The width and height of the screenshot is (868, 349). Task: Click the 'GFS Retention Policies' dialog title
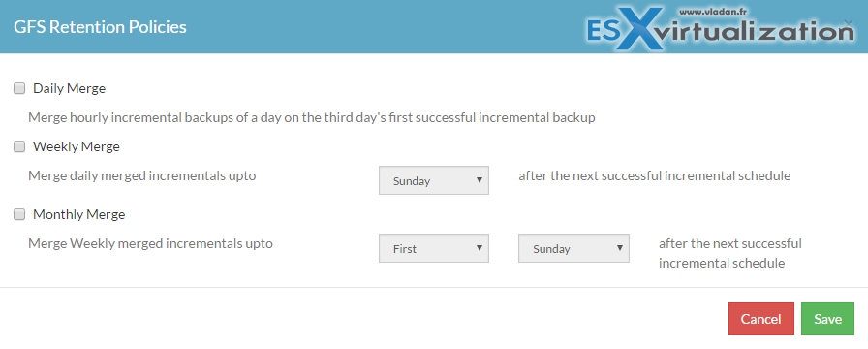(x=100, y=26)
